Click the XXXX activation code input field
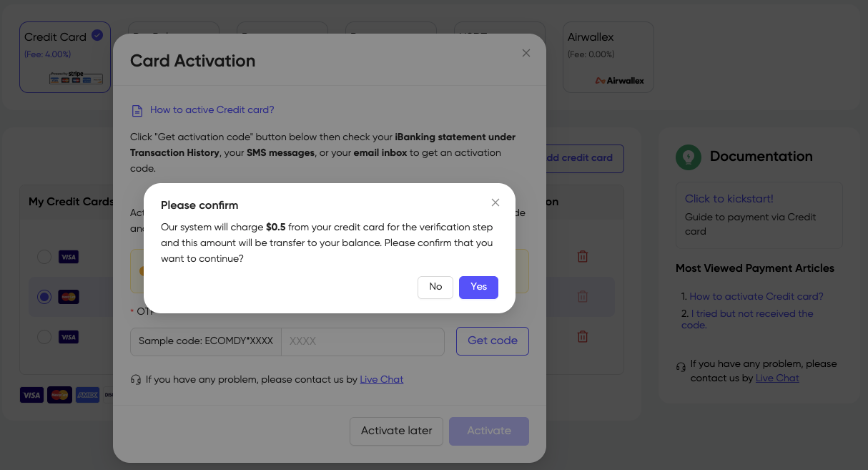 [x=363, y=341]
